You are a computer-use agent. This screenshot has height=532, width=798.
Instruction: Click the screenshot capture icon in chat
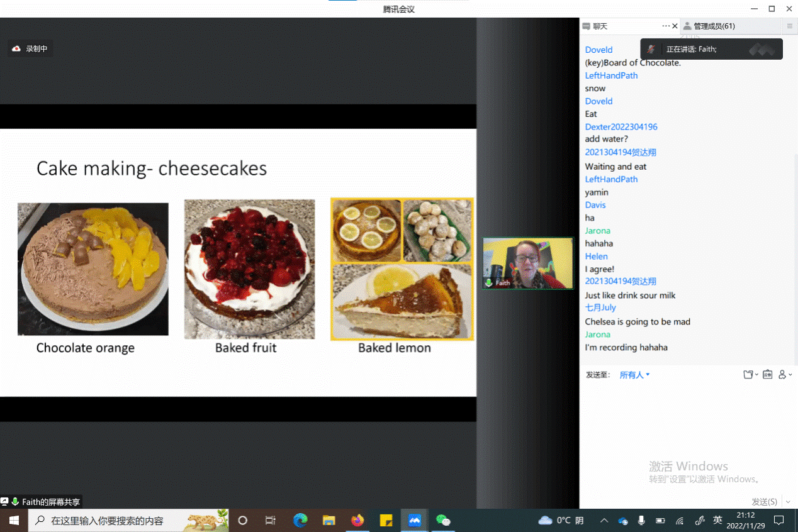[767, 375]
